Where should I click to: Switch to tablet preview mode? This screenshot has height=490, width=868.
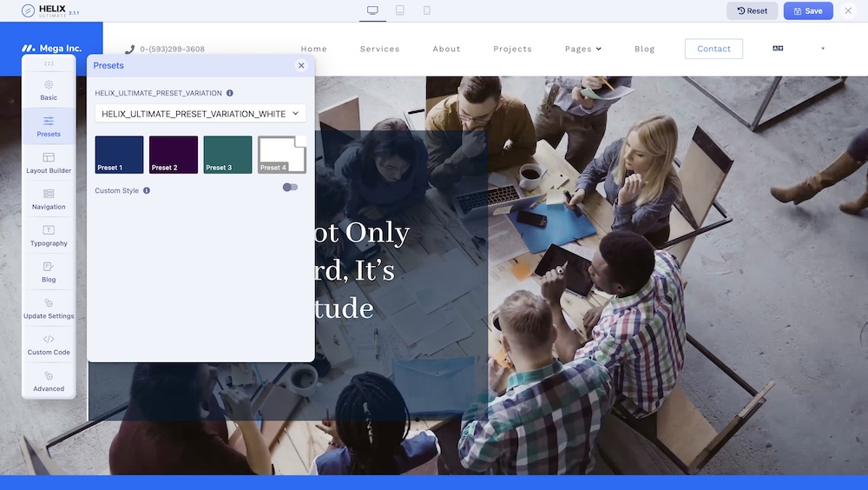click(399, 10)
